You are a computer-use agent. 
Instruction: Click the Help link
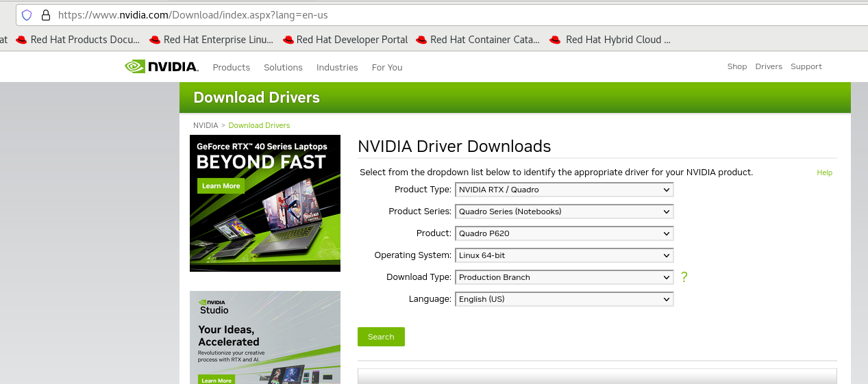click(x=825, y=172)
